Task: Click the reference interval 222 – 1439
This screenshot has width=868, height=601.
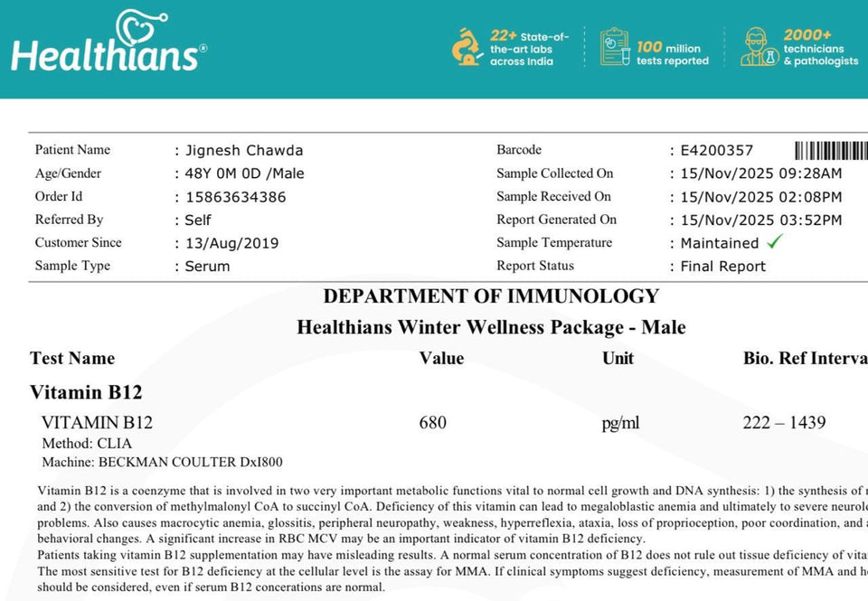Action: point(784,422)
